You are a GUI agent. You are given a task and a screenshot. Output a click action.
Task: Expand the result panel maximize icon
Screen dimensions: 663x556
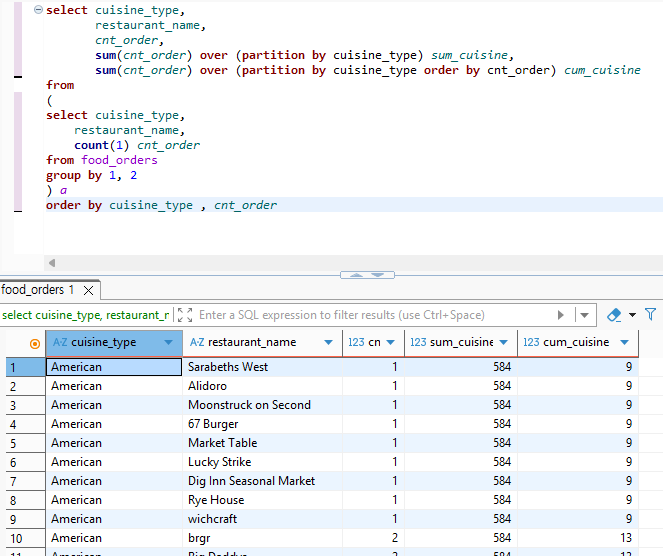(x=185, y=315)
